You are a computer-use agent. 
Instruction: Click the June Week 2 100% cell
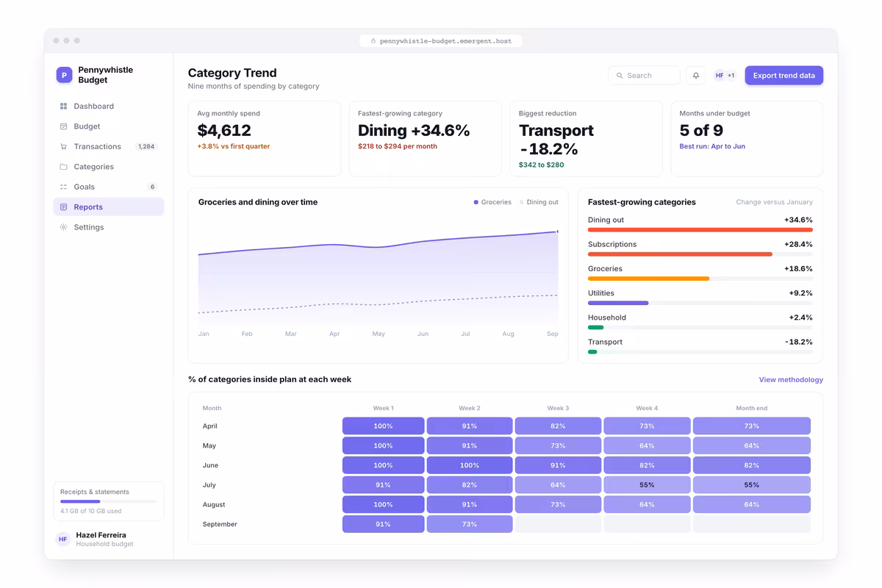[470, 465]
